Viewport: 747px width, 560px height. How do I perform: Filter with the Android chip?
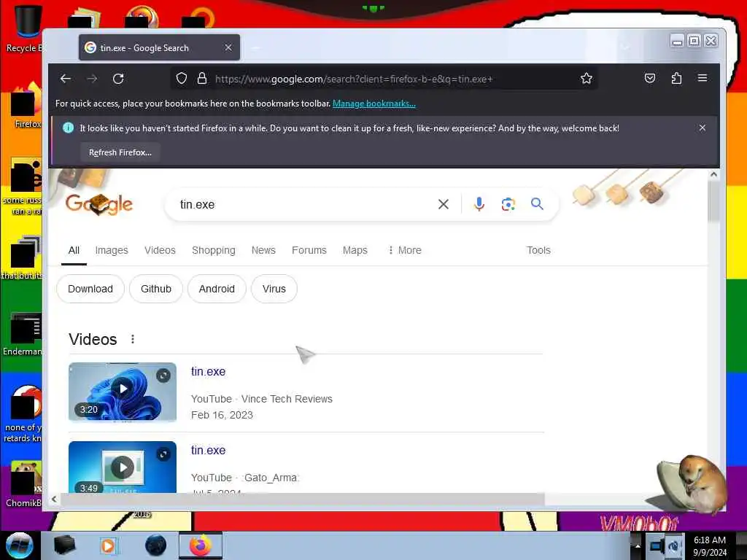point(217,289)
